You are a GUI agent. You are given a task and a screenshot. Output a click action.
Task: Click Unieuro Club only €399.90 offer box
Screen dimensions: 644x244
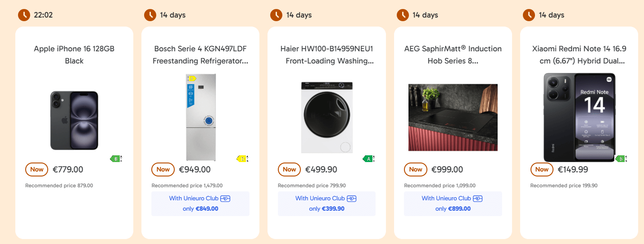[327, 203]
